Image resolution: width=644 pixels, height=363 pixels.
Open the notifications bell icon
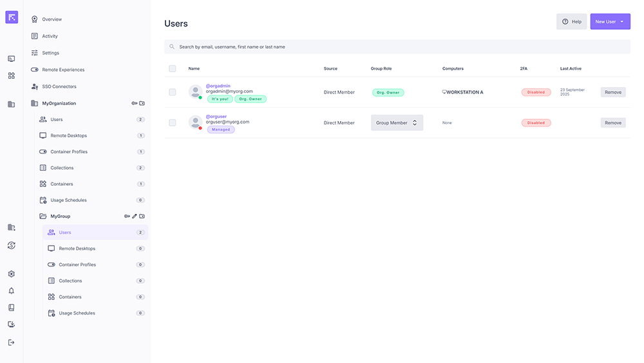tap(11, 291)
